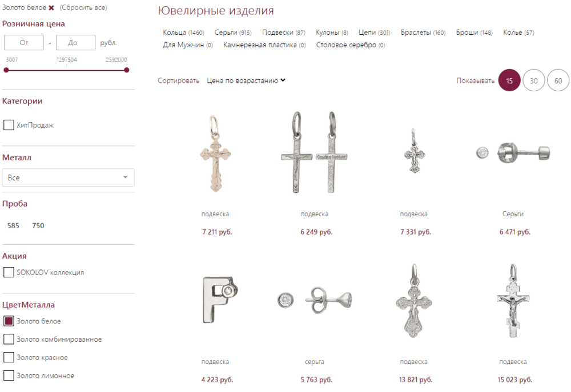Screen dimensions: 571x392
Task: Check the ХитПродаж category checkbox
Action: [9, 125]
